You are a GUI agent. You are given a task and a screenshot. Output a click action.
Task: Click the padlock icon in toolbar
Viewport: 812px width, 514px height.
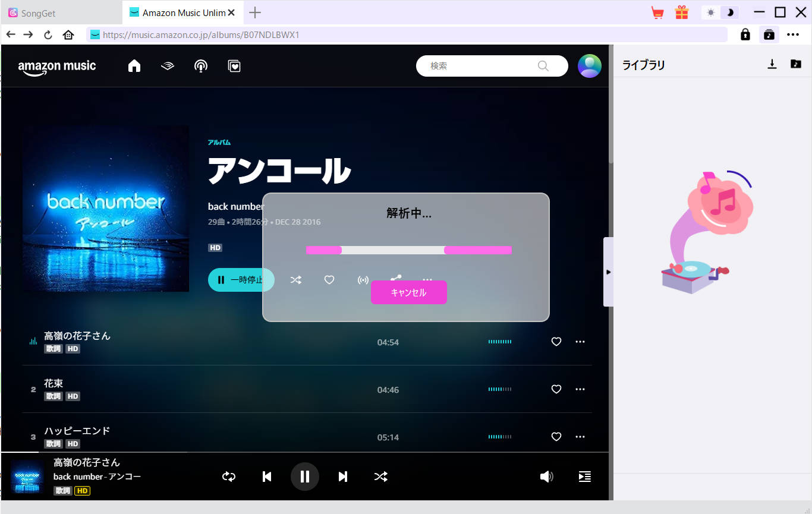coord(745,34)
